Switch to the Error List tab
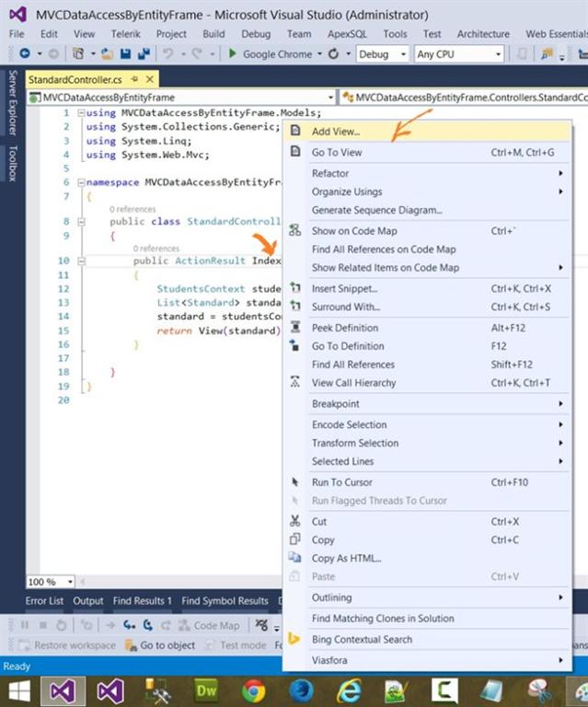588x707 pixels. point(44,601)
